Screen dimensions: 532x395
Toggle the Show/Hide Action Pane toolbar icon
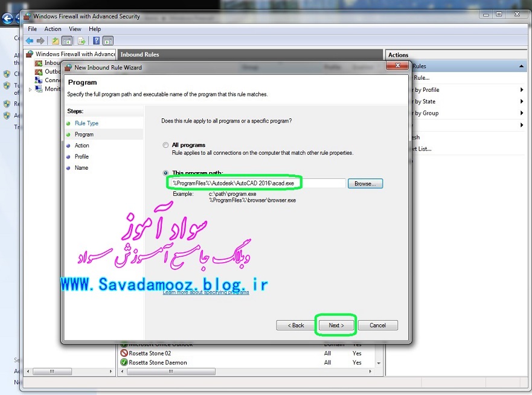pyautogui.click(x=108, y=41)
